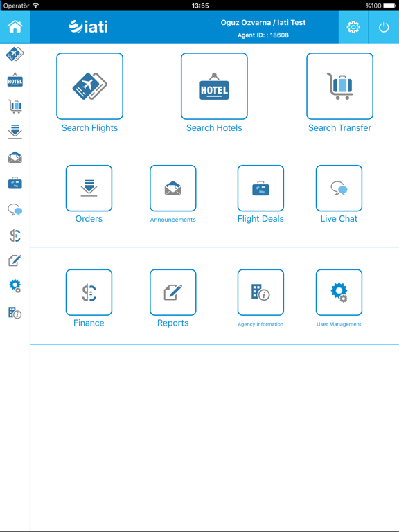399x532 pixels.
Task: Select the hotel sign icon in sidebar
Action: (x=15, y=80)
